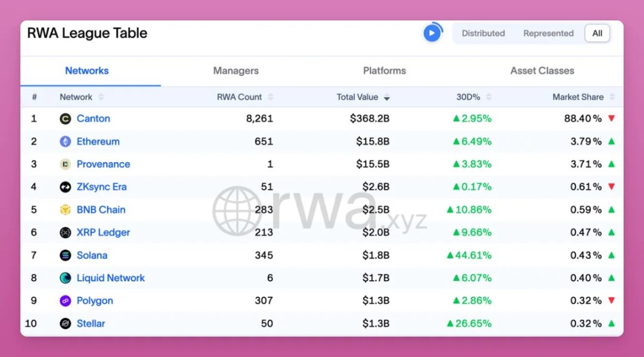Image resolution: width=644 pixels, height=357 pixels.
Task: Click the Solana logo icon
Action: (x=66, y=256)
